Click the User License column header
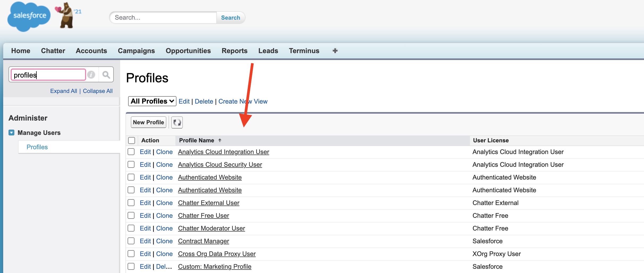This screenshot has width=644, height=273. (x=491, y=140)
